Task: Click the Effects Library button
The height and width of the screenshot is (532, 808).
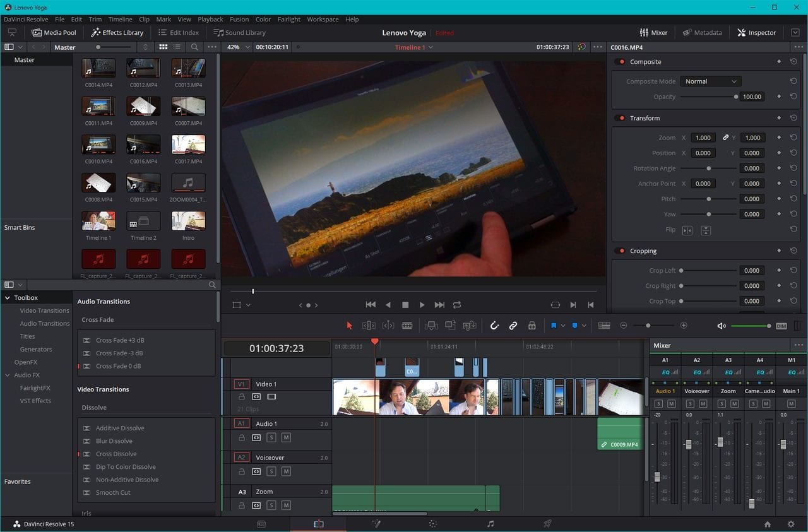Action: point(117,33)
